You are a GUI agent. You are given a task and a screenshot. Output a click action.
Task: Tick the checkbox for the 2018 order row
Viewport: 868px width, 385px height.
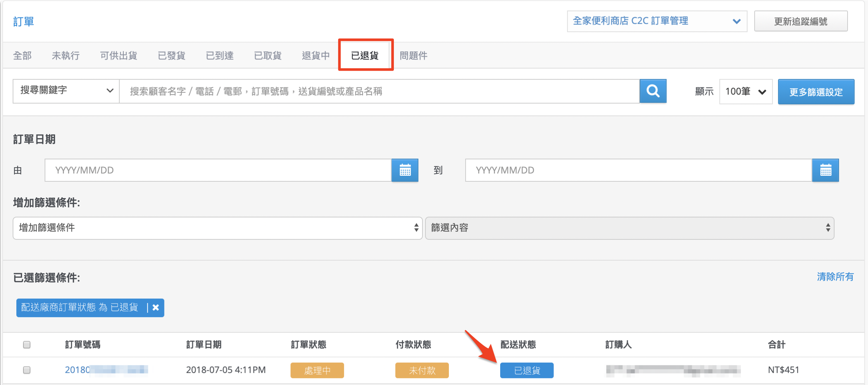point(27,370)
